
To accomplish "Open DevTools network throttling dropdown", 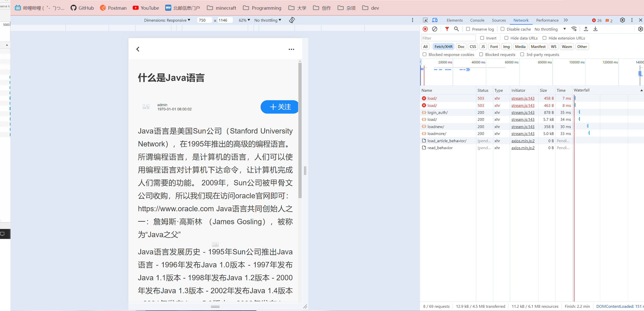I will (x=550, y=29).
